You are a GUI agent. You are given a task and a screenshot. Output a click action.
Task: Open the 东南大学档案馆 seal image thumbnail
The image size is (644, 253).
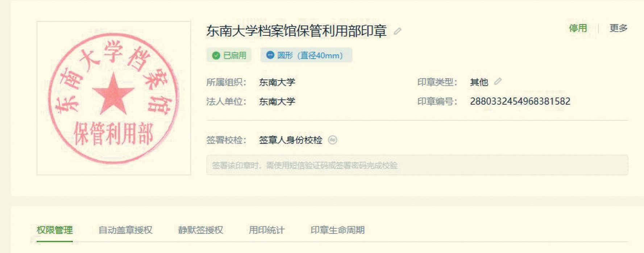click(x=114, y=98)
